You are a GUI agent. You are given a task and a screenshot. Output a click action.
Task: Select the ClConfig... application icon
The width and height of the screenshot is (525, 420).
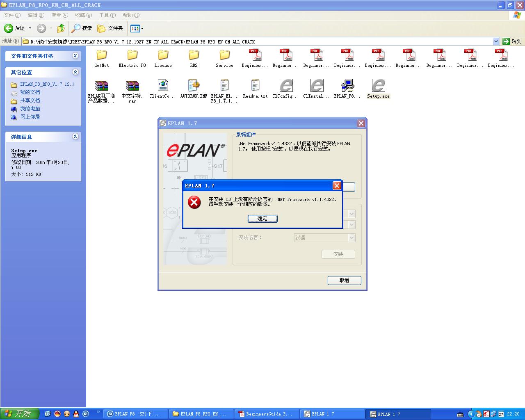(286, 86)
